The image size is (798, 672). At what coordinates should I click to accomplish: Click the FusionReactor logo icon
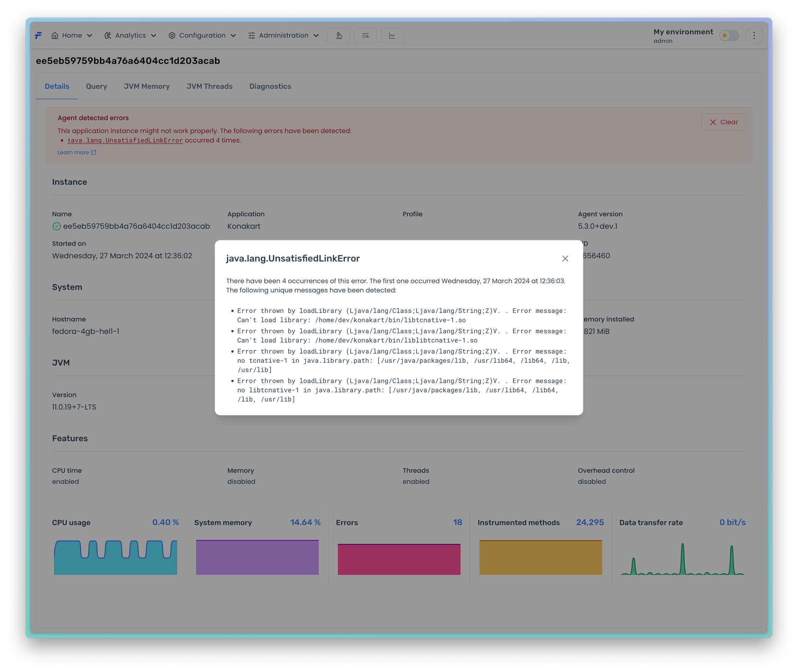tap(38, 35)
